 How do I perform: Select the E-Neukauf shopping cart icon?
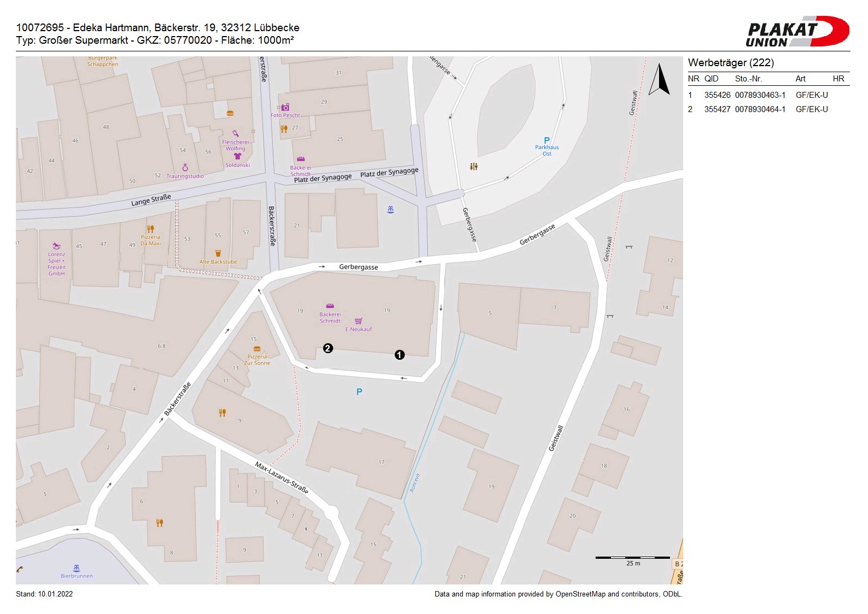358,321
